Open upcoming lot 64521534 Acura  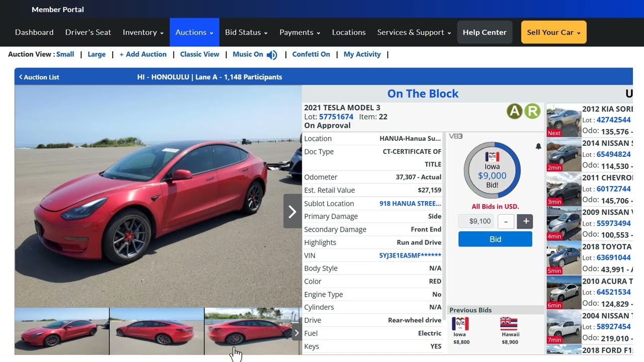click(613, 292)
